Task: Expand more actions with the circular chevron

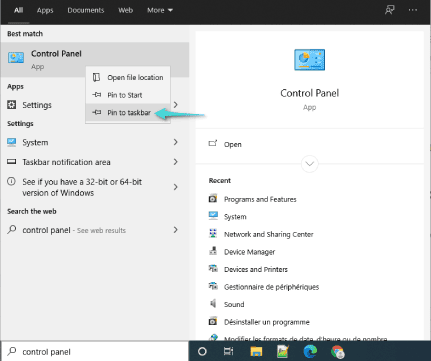Action: (x=309, y=164)
